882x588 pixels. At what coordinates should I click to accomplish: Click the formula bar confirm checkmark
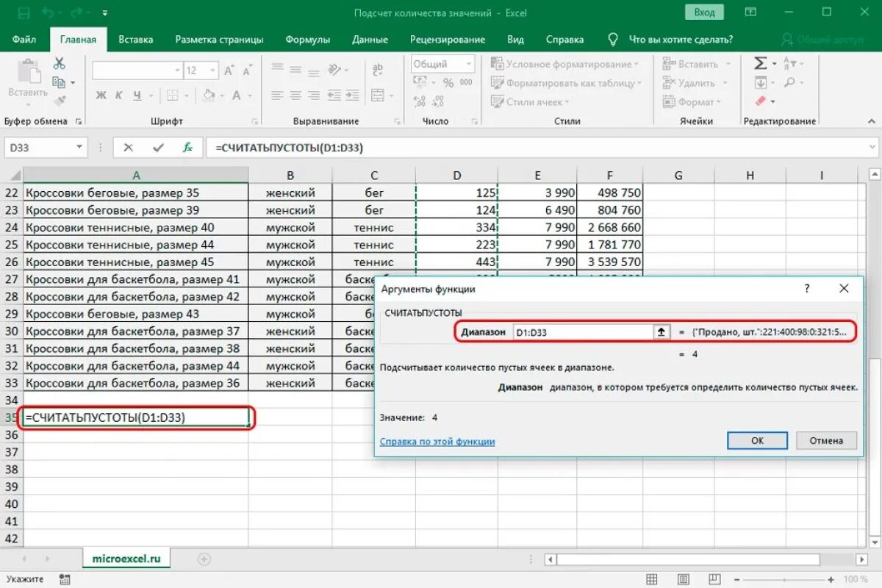click(x=158, y=148)
